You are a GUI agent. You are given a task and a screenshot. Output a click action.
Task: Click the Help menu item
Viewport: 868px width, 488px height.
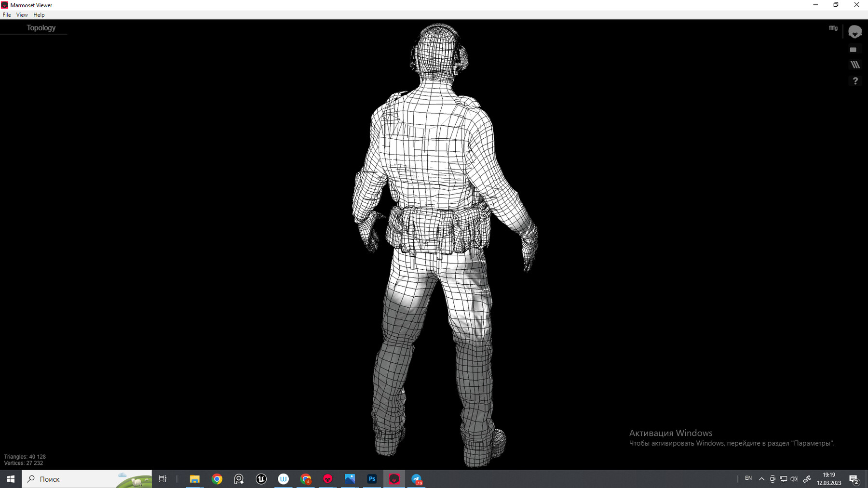[x=39, y=14]
